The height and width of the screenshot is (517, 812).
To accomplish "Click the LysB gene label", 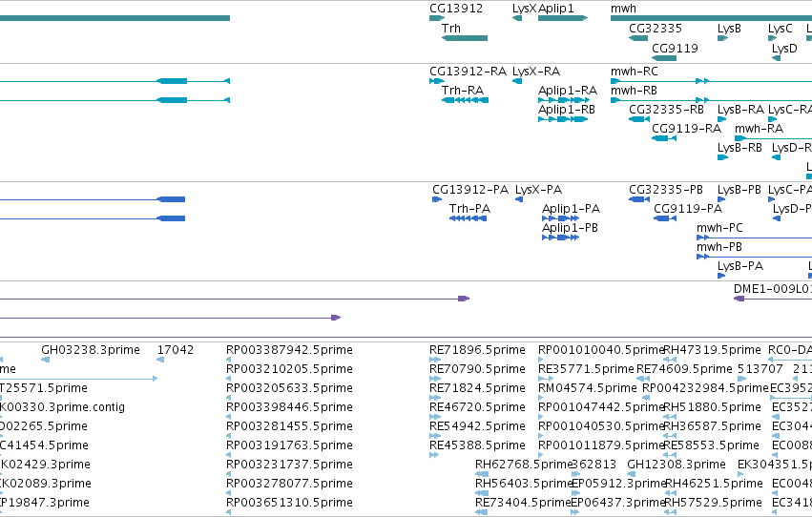I will point(729,29).
